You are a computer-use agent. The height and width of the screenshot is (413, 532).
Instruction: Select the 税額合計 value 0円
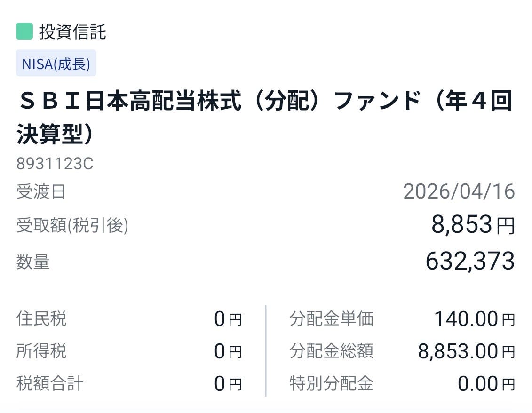(x=228, y=384)
